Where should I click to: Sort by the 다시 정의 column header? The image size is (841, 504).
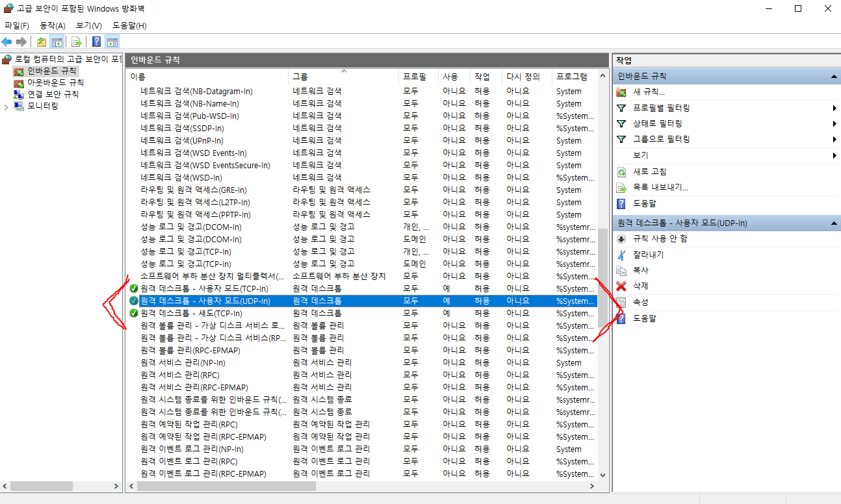pyautogui.click(x=526, y=77)
